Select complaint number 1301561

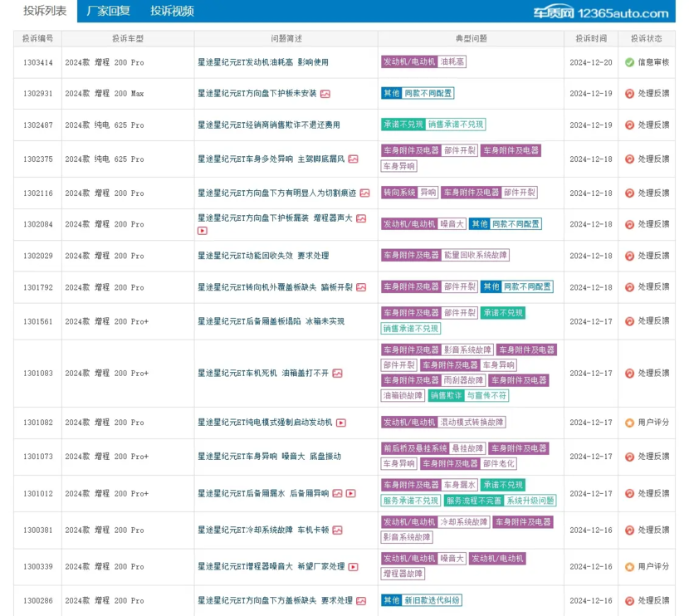tap(38, 321)
